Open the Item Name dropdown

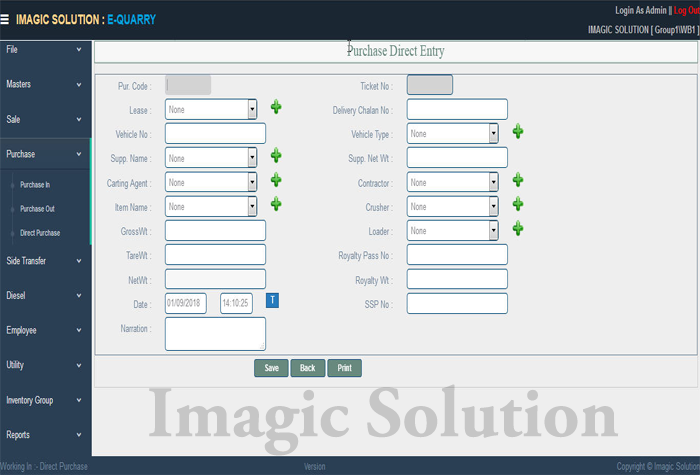click(x=211, y=206)
